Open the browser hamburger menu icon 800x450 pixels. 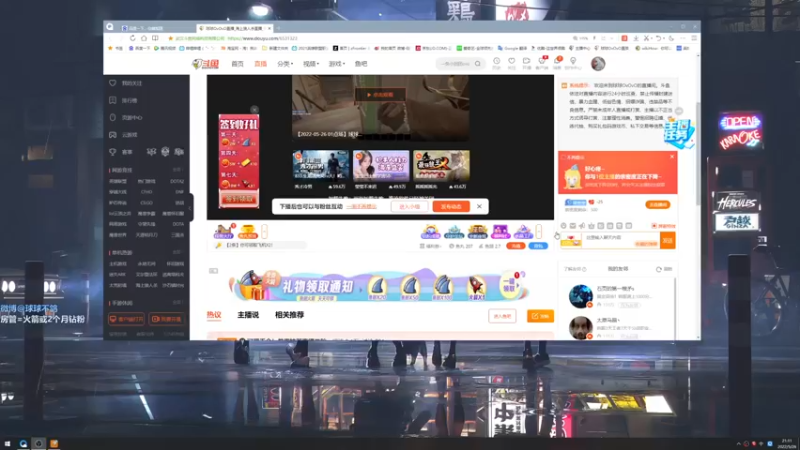click(x=694, y=38)
